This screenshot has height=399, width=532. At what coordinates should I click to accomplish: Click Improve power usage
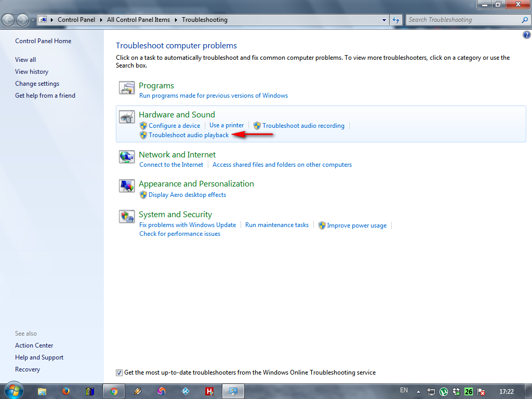click(357, 225)
